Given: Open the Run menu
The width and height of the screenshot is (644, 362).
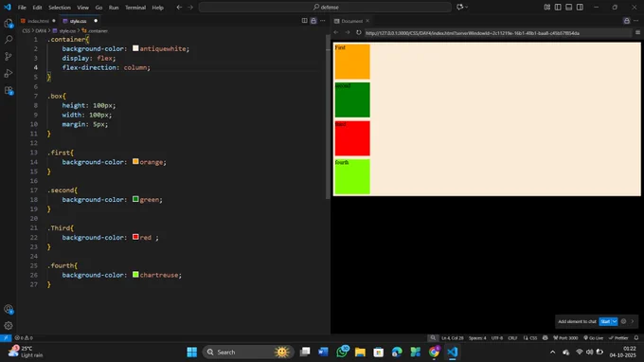Looking at the screenshot, I should coord(114,8).
